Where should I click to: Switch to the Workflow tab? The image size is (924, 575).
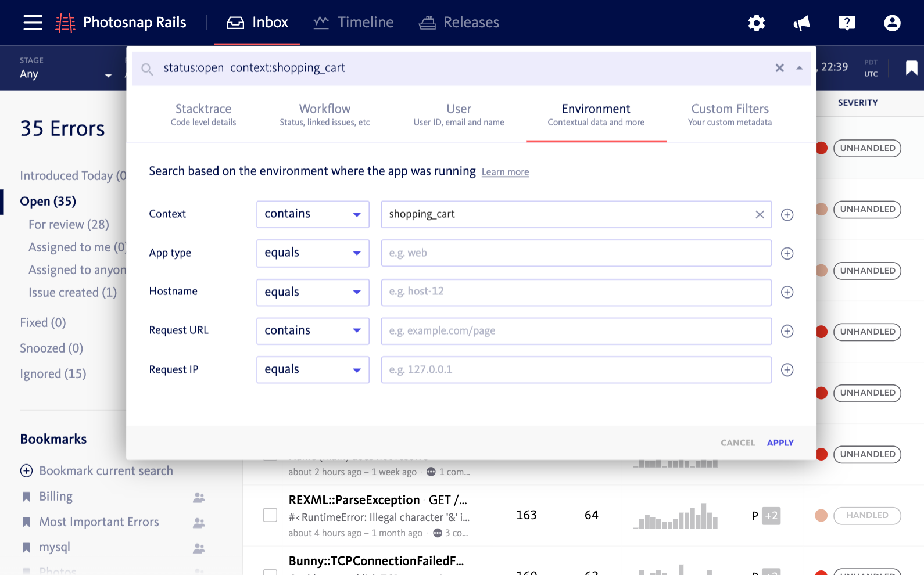point(324,114)
